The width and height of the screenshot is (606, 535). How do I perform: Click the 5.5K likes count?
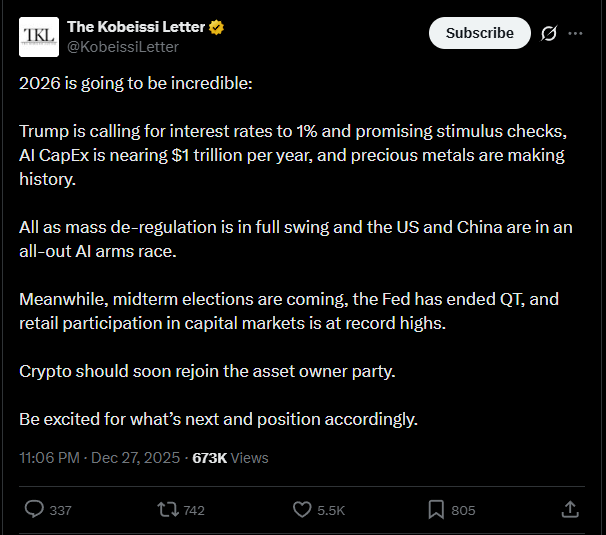331,510
